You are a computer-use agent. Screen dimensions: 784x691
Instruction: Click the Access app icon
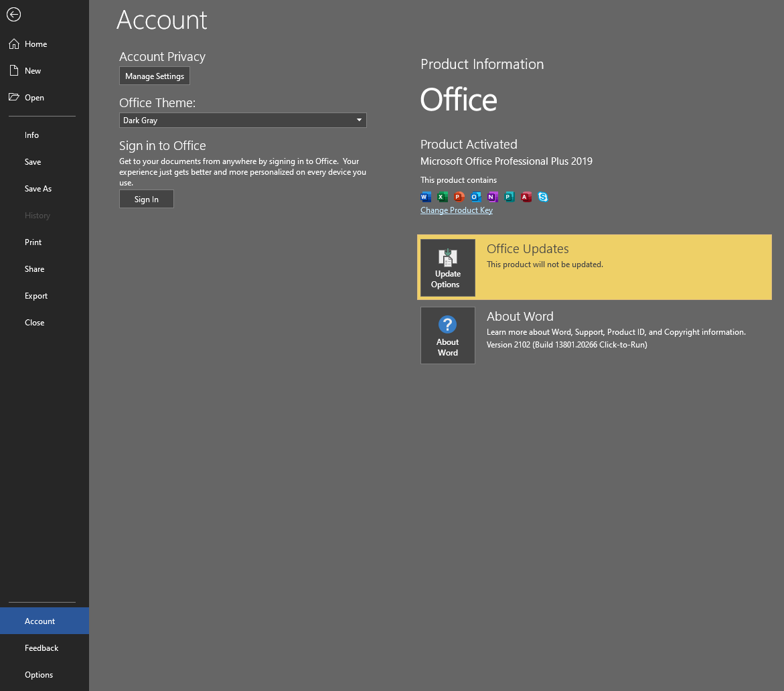[x=526, y=197]
